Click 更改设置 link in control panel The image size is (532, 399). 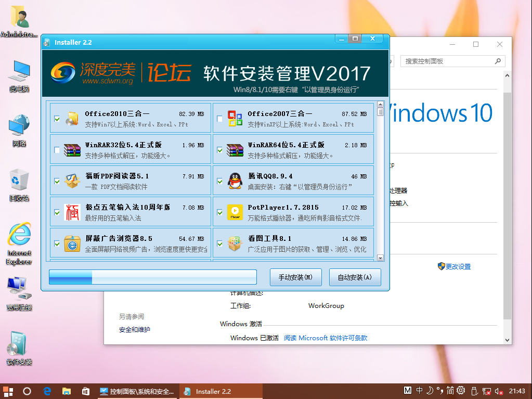(458, 267)
